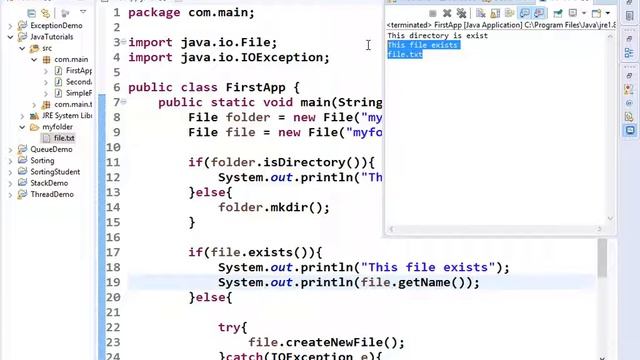The image size is (640, 360).
Task: Open the Open Console dropdown arrow
Action: (x=608, y=13)
